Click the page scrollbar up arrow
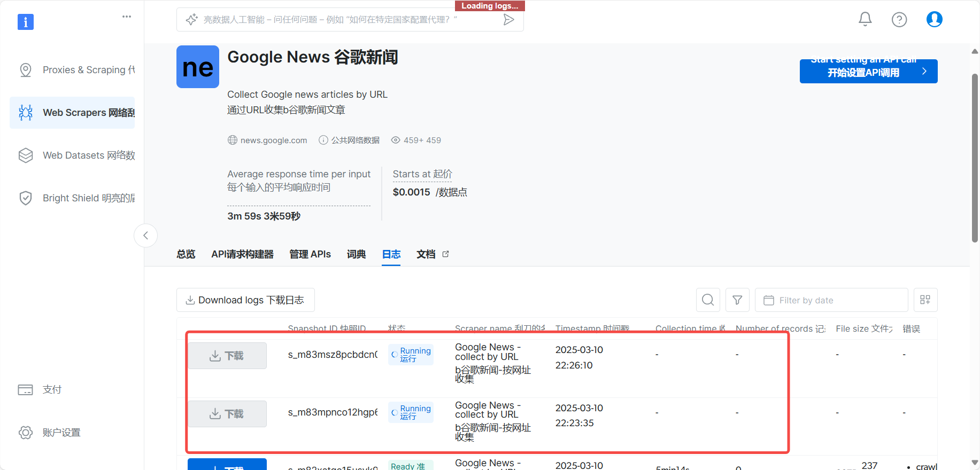This screenshot has height=470, width=980. (975, 51)
